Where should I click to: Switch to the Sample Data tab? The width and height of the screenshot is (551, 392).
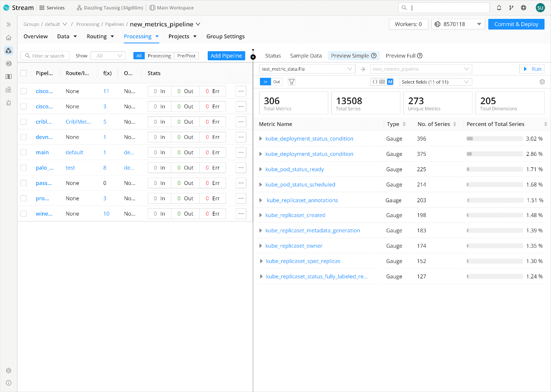click(x=305, y=56)
